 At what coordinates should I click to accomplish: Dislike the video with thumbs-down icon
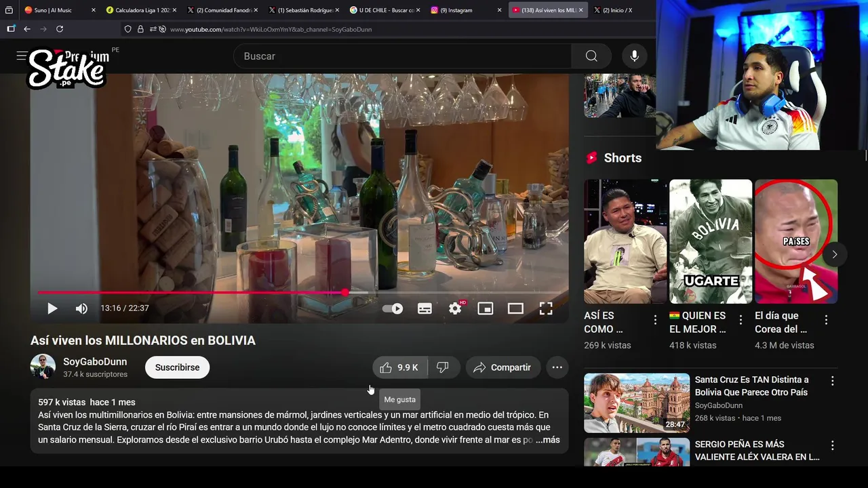click(x=443, y=367)
